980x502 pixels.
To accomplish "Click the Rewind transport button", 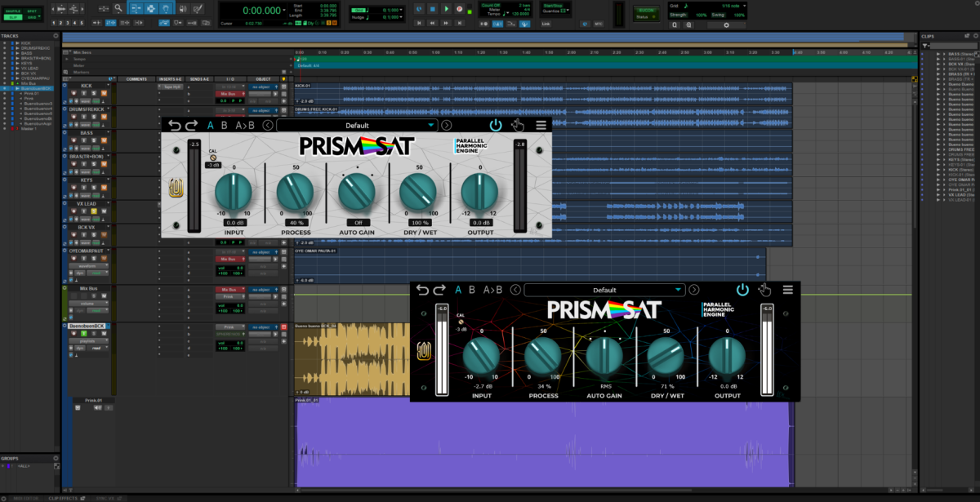I will pyautogui.click(x=433, y=23).
